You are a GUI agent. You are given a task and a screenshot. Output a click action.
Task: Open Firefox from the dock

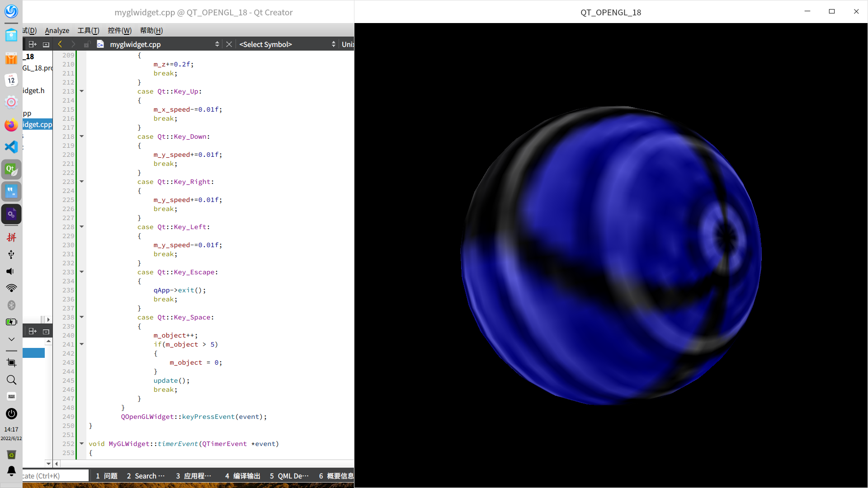[x=11, y=125]
